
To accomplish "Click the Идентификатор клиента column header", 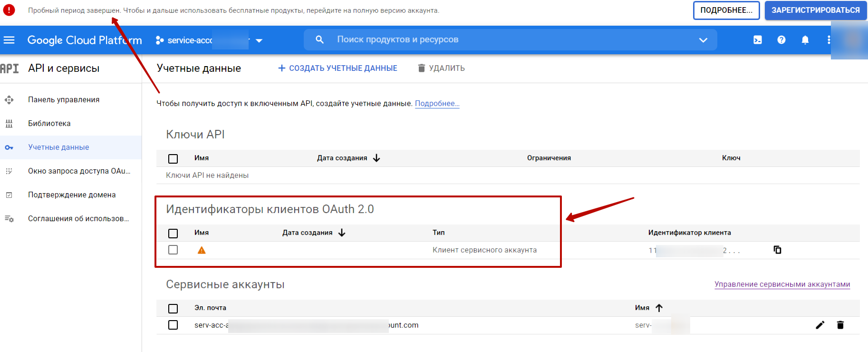I will pos(689,233).
